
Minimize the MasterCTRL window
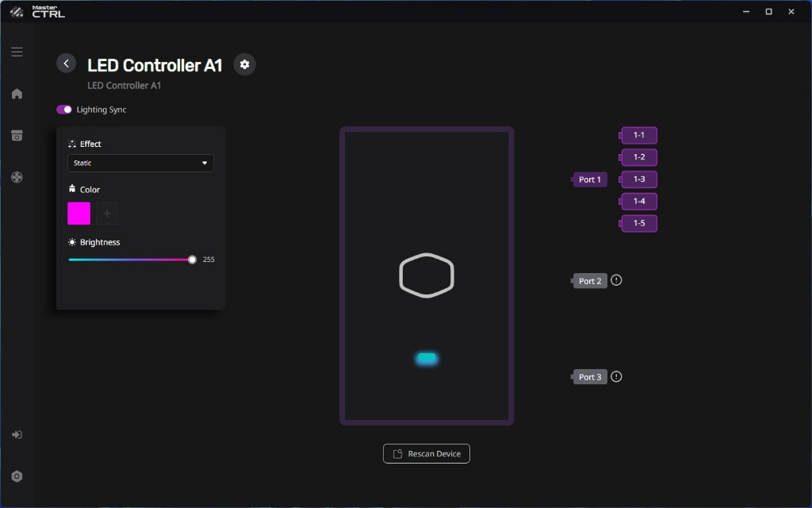[x=746, y=11]
